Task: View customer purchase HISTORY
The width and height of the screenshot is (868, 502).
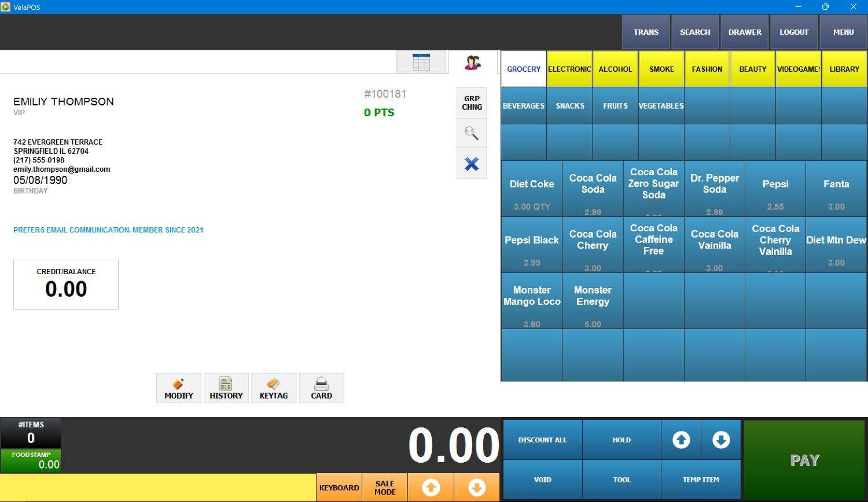Action: click(226, 388)
